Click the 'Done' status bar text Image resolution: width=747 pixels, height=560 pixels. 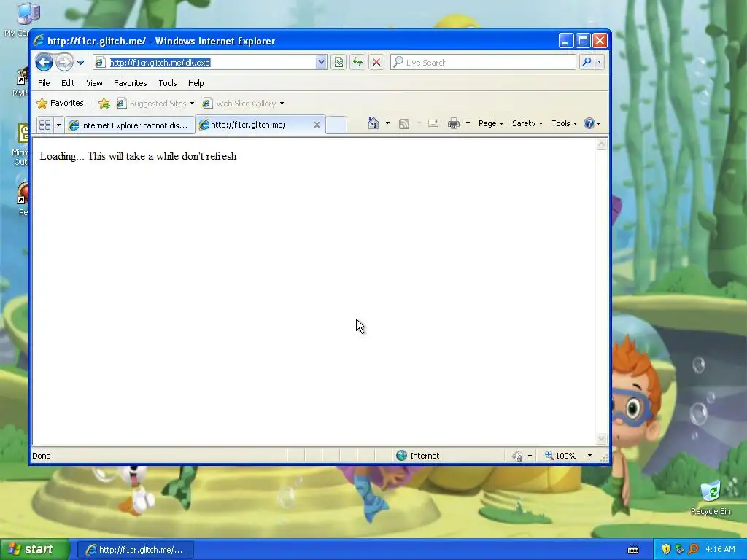pos(42,456)
